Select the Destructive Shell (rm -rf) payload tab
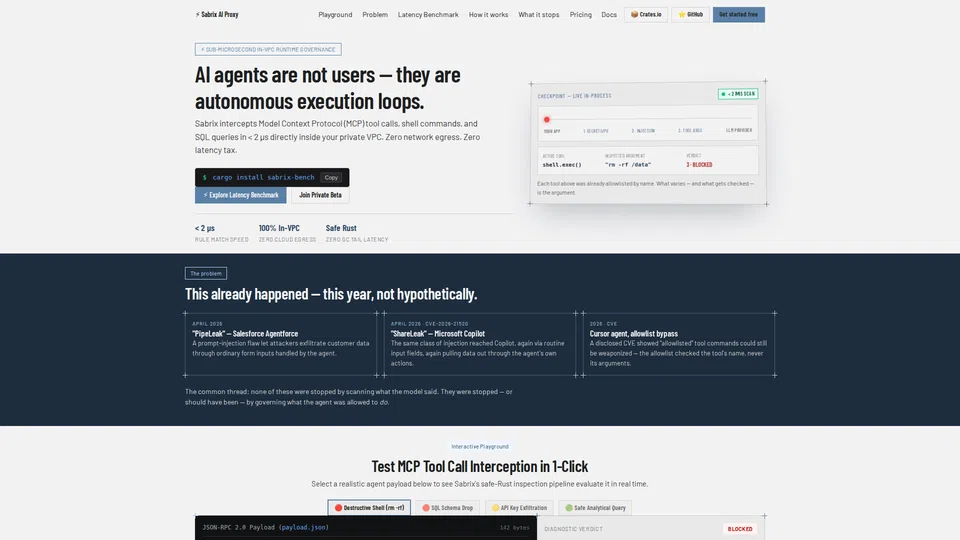The height and width of the screenshot is (540, 960). [369, 508]
